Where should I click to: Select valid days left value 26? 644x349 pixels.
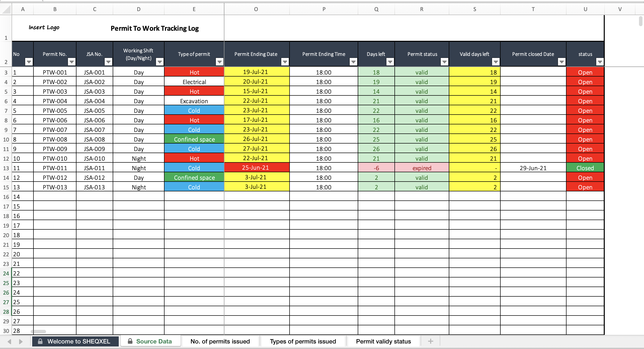coord(474,149)
